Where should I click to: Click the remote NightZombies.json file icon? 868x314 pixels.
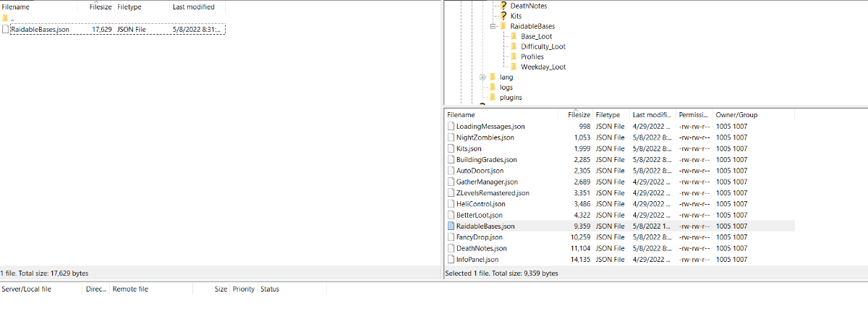tap(451, 137)
